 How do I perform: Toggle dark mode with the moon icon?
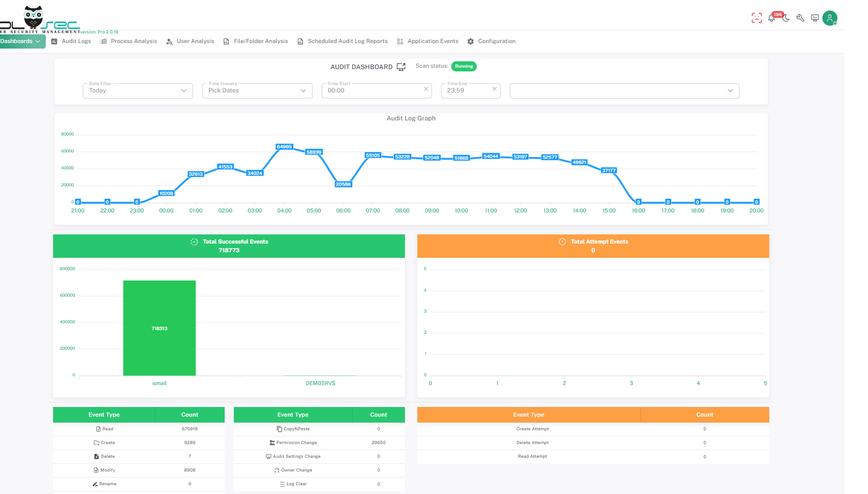coord(786,18)
